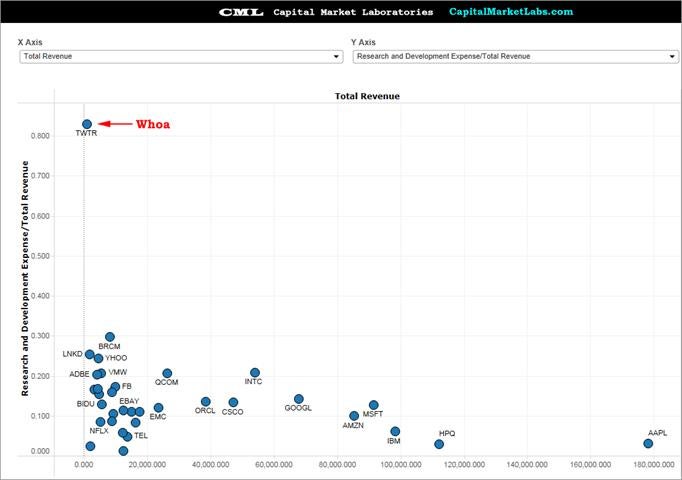Viewport: 682px width, 480px height.
Task: Open the CapitalMarketLabs.com link
Action: pyautogui.click(x=511, y=12)
